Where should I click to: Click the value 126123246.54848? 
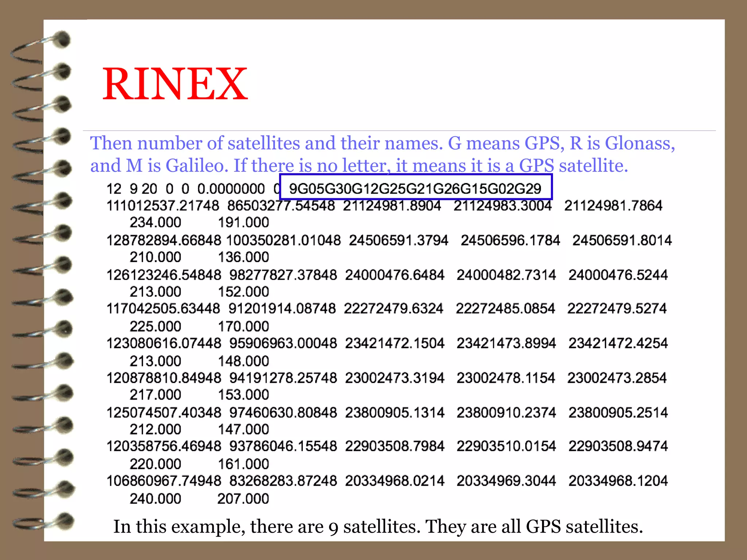pos(164,275)
